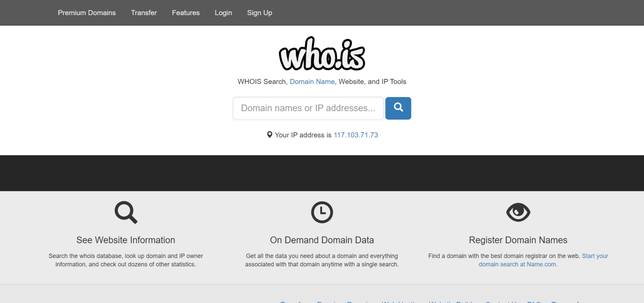Open the IP address link 117.103.71.73
The height and width of the screenshot is (303, 644).
(356, 135)
